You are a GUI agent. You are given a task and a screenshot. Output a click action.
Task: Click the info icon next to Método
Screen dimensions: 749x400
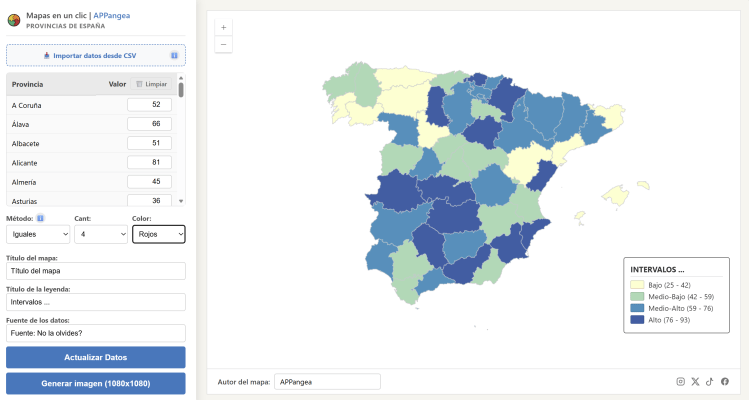[41, 218]
